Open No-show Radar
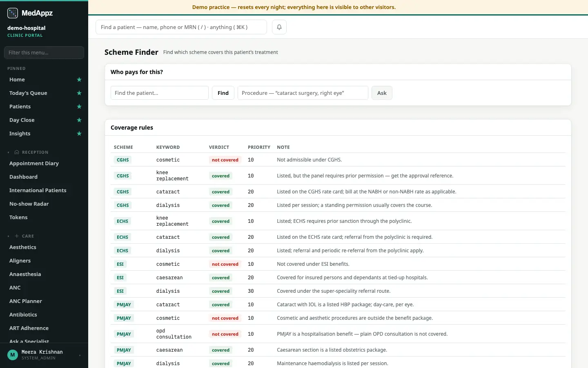Image resolution: width=588 pixels, height=368 pixels. 29,204
